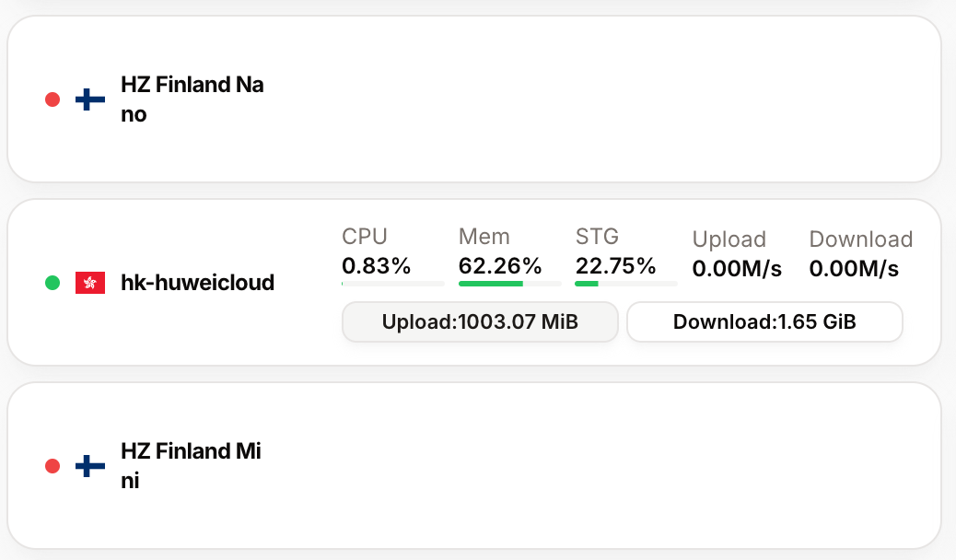Click the CPU label

365,236
